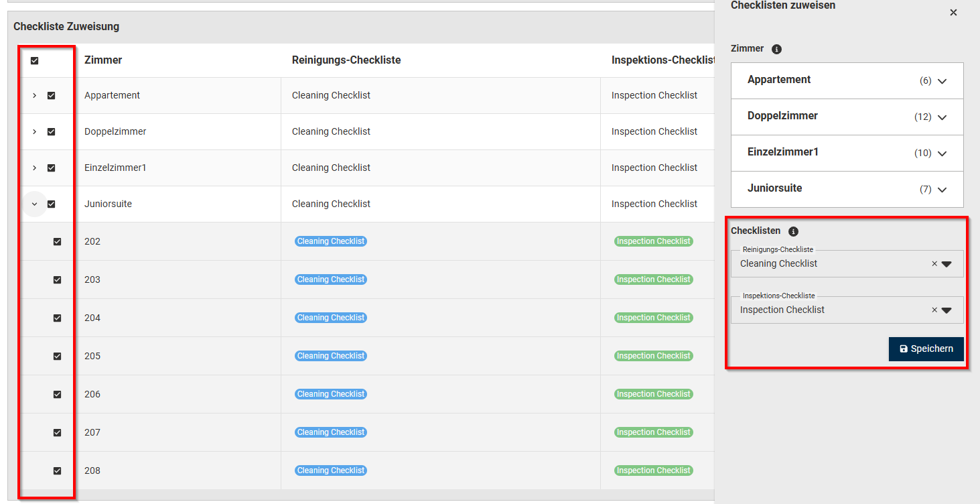This screenshot has width=980, height=504.
Task: Toggle the select-all checkbox in the table header
Action: click(x=35, y=60)
